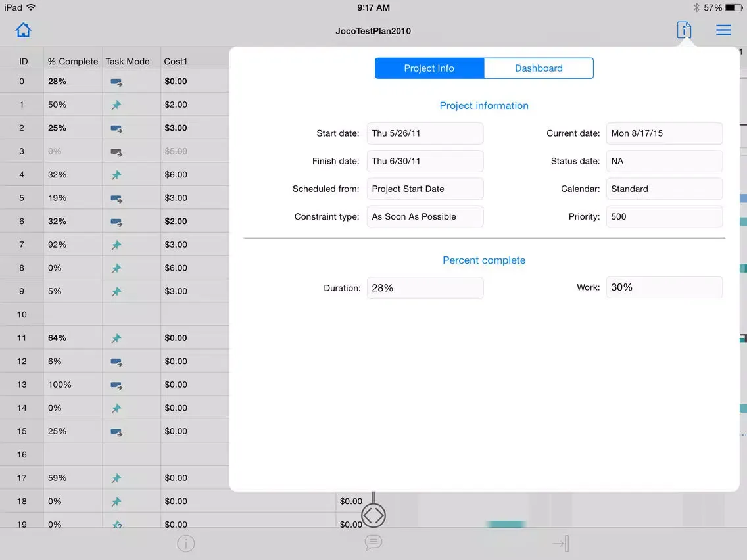
Task: Tap the pin icon in row 8
Action: pos(116,268)
